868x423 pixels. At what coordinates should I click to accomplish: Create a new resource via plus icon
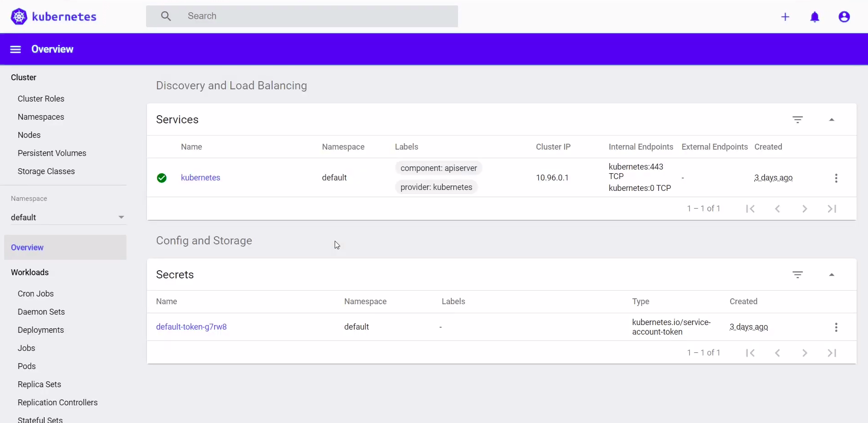click(x=786, y=17)
